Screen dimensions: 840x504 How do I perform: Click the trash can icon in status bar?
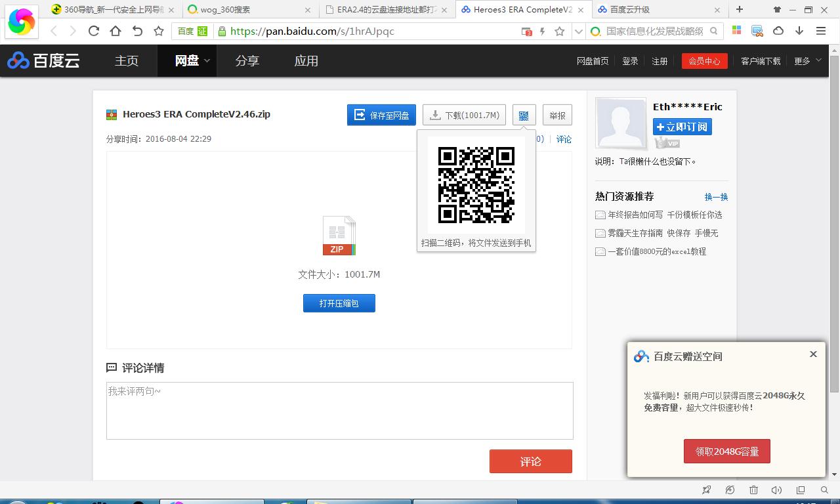coord(753,490)
